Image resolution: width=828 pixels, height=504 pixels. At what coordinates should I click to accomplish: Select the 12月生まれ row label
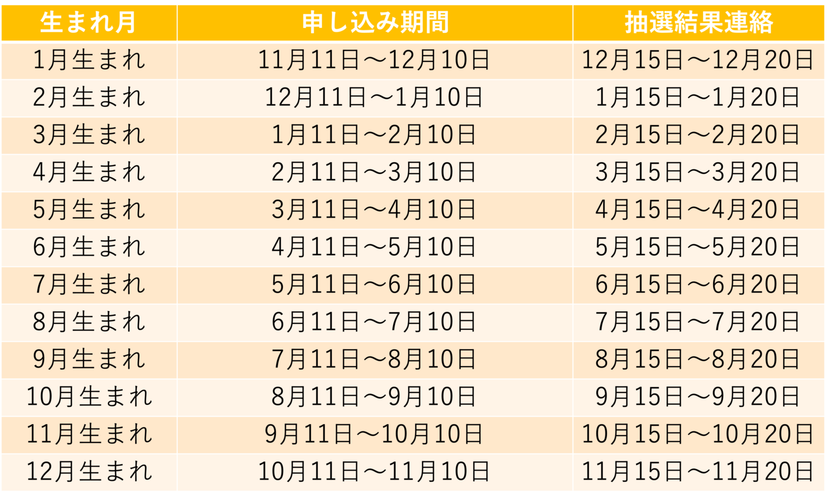point(89,472)
